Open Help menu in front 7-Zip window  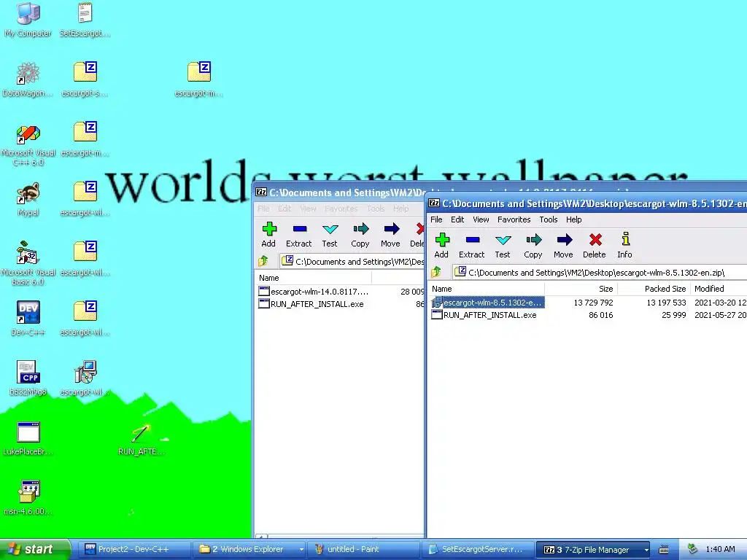tap(573, 219)
